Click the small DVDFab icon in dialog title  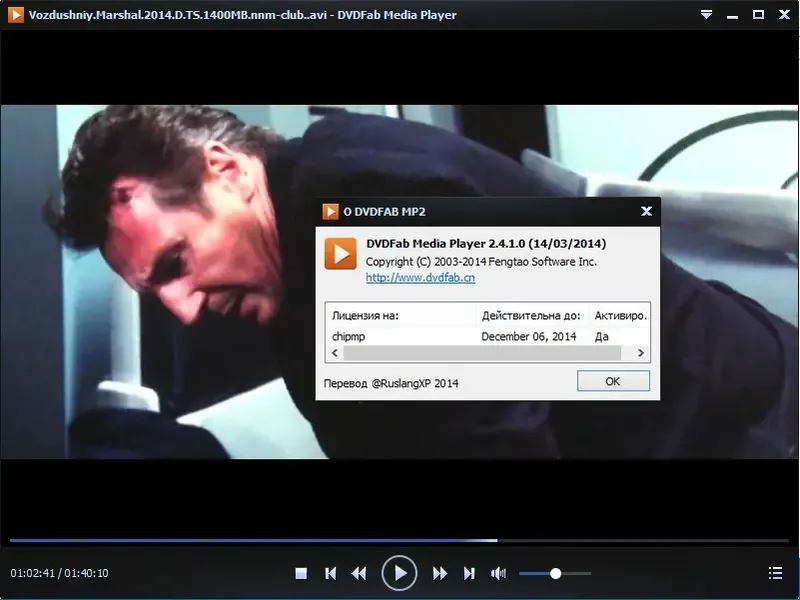pos(330,211)
